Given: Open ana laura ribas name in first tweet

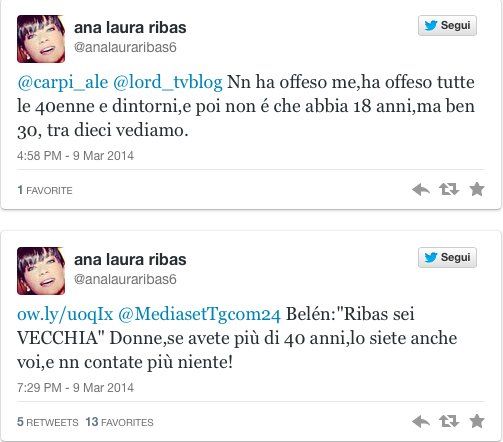Looking at the screenshot, I should 130,27.
